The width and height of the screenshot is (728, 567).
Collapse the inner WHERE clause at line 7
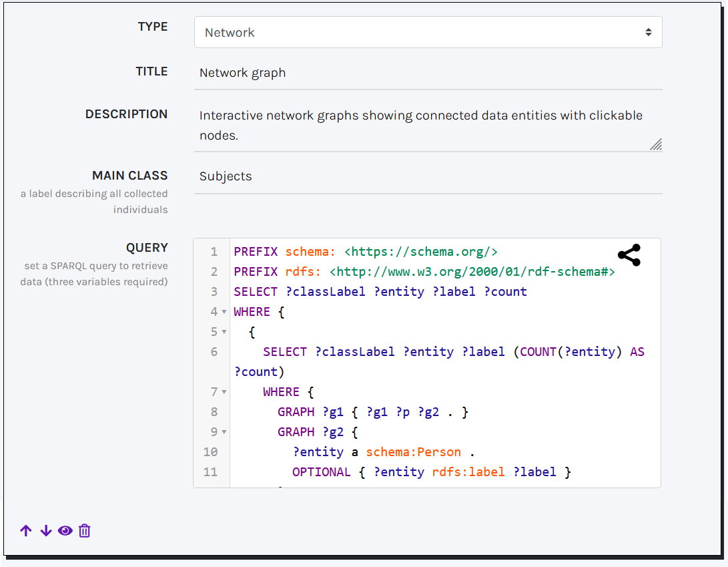(224, 392)
